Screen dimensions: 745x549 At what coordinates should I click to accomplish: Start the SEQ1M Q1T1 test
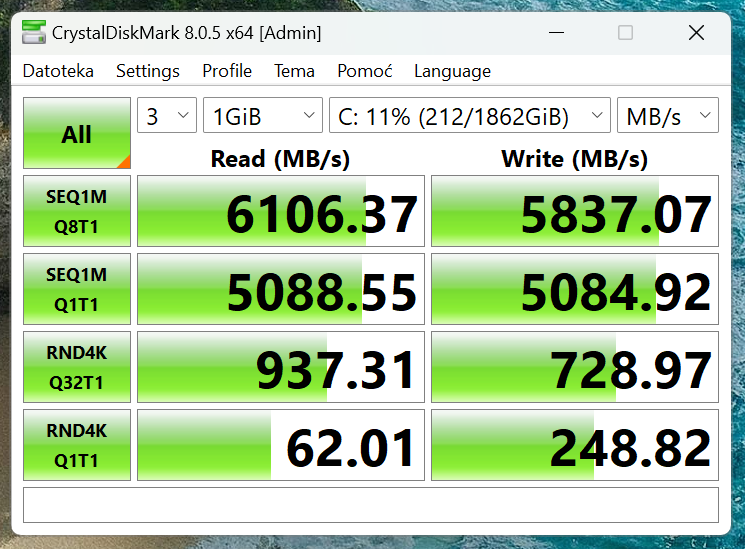coord(77,289)
